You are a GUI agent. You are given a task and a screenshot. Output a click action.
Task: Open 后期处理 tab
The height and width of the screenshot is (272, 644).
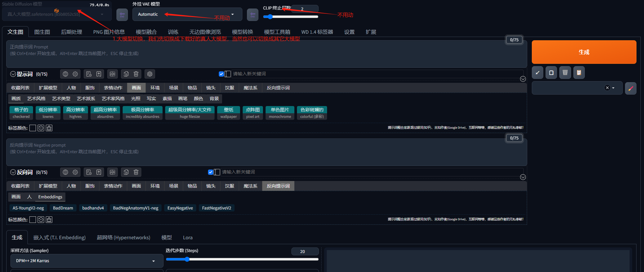[72, 32]
